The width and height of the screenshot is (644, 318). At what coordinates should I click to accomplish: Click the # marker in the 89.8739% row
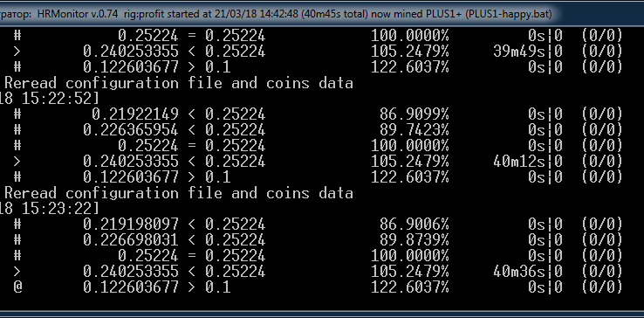[17, 240]
